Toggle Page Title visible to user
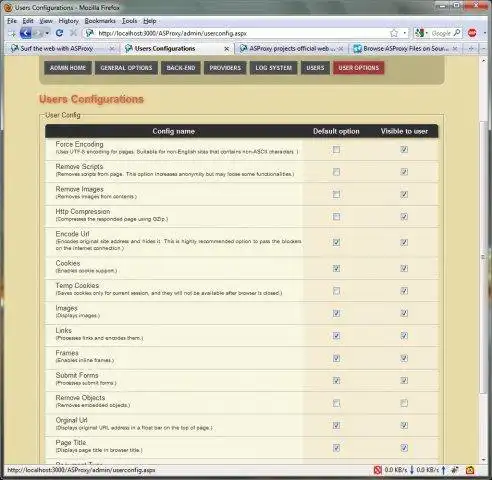This screenshot has height=480, width=492. 404,448
